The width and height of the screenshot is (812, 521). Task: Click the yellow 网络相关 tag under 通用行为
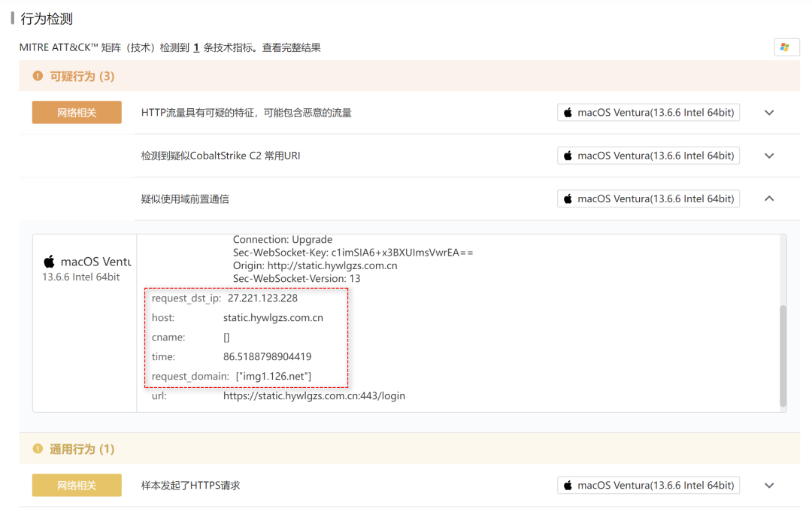[77, 486]
